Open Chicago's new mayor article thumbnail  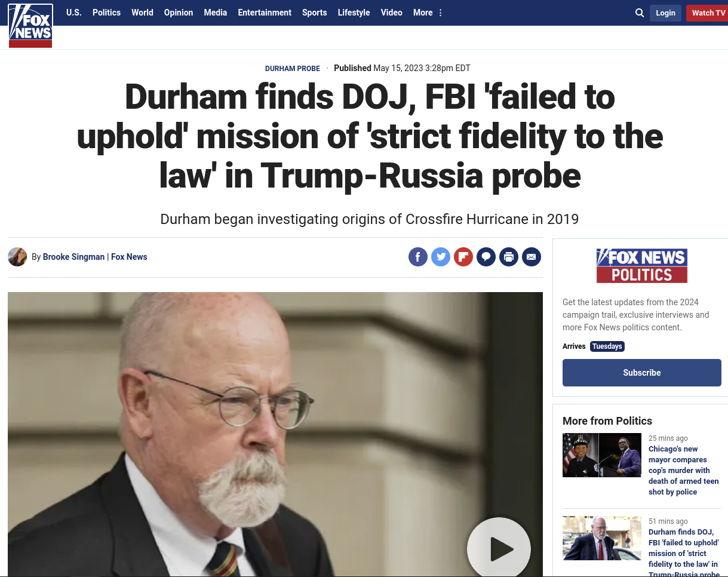coord(602,455)
